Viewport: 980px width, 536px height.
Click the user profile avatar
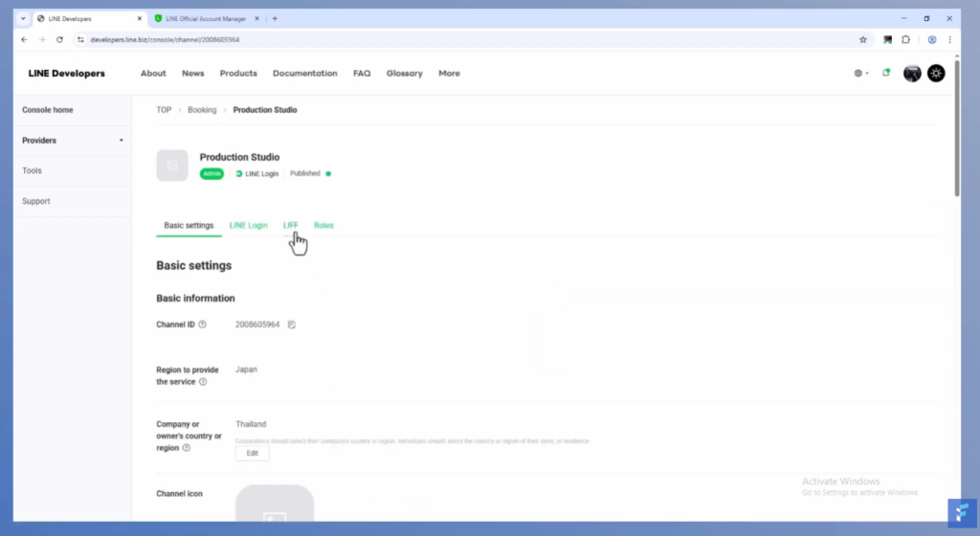(x=912, y=73)
